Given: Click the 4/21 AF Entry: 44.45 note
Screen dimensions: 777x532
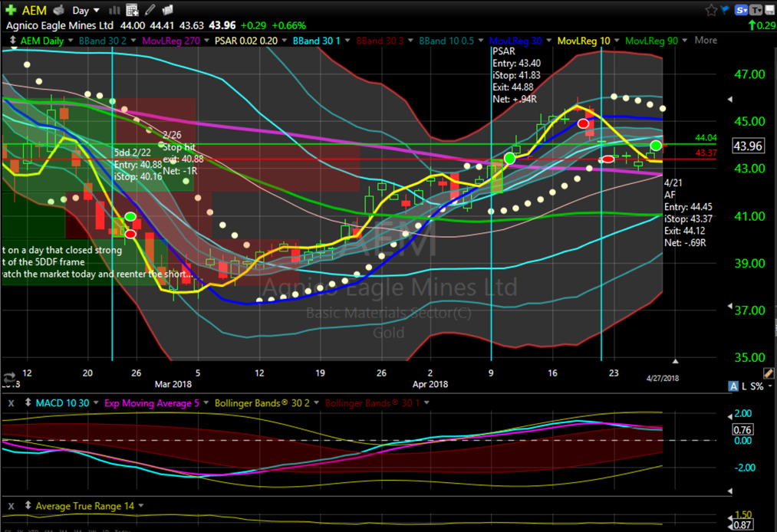Looking at the screenshot, I should (688, 213).
